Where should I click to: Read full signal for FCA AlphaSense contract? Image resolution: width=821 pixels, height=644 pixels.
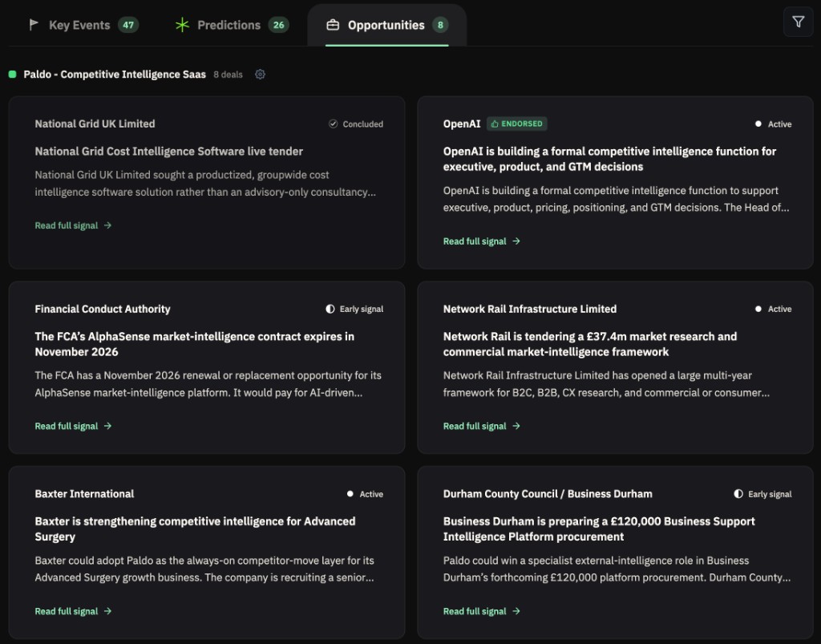tap(73, 426)
